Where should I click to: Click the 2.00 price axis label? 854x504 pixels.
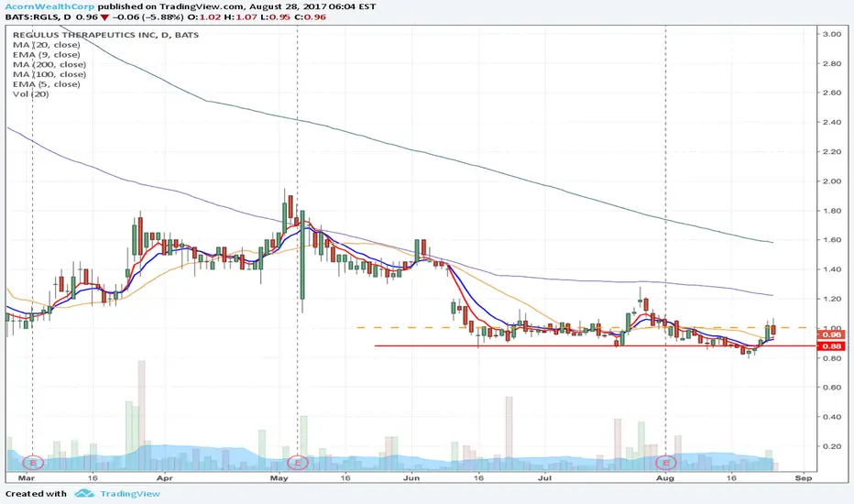coord(832,181)
